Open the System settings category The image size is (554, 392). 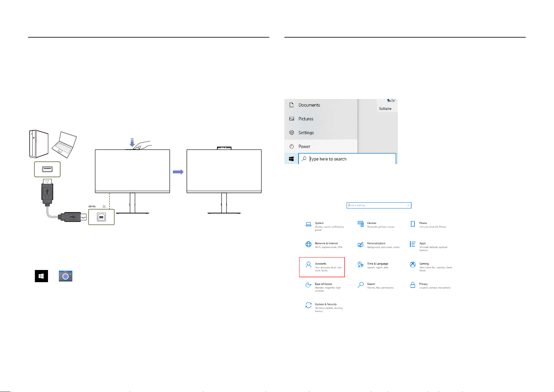(x=325, y=226)
